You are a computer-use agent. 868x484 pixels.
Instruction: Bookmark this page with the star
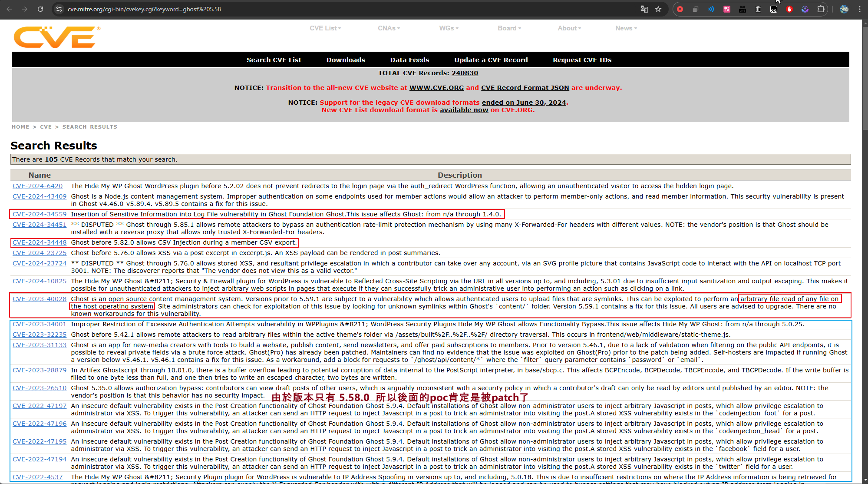pyautogui.click(x=658, y=9)
